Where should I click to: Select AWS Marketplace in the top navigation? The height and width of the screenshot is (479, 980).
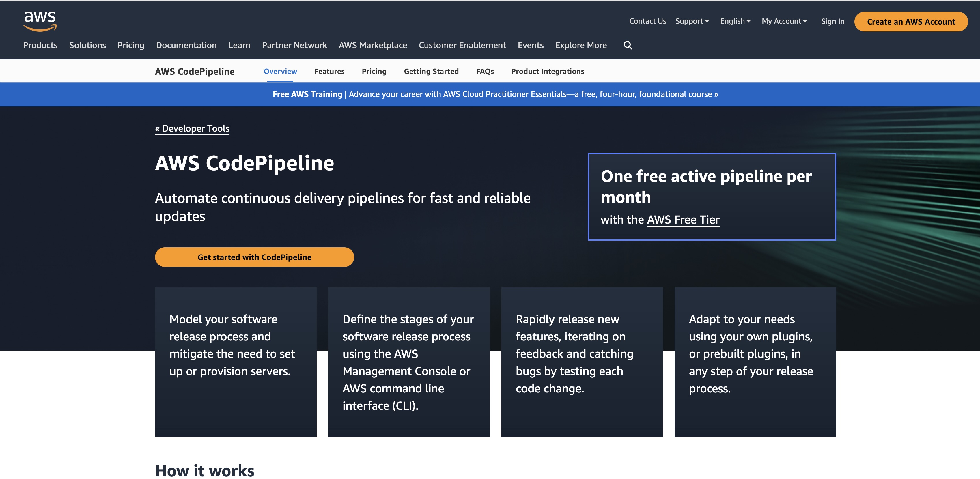pos(372,45)
